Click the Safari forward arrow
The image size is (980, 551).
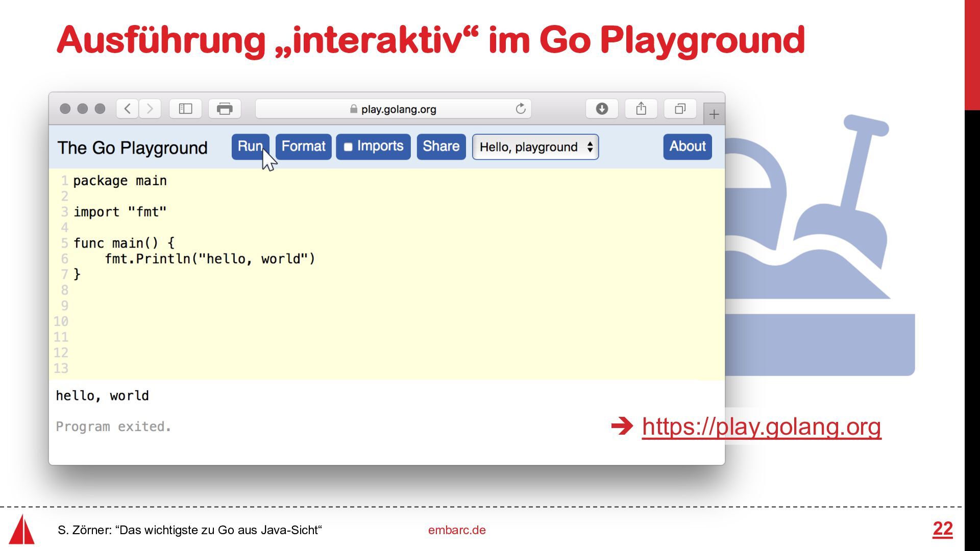(150, 109)
